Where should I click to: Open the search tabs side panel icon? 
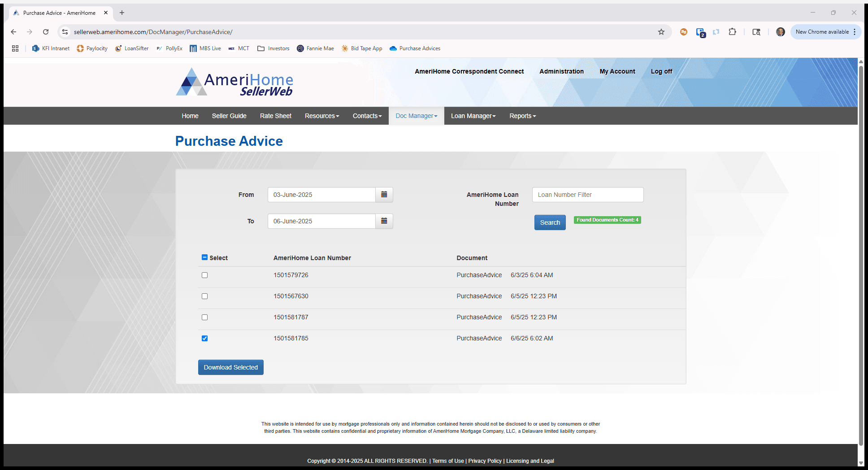756,32
